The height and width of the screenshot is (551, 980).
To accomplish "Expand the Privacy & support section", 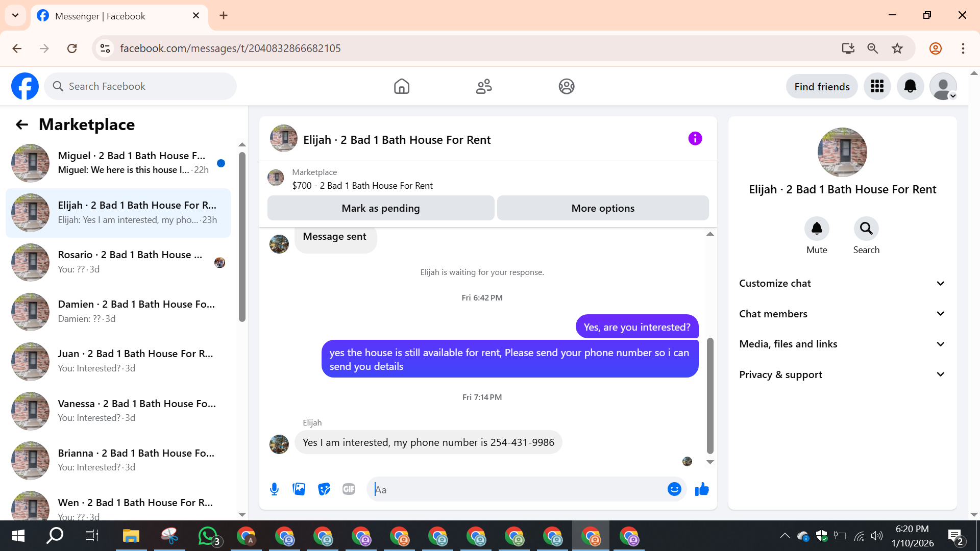I will pyautogui.click(x=842, y=374).
